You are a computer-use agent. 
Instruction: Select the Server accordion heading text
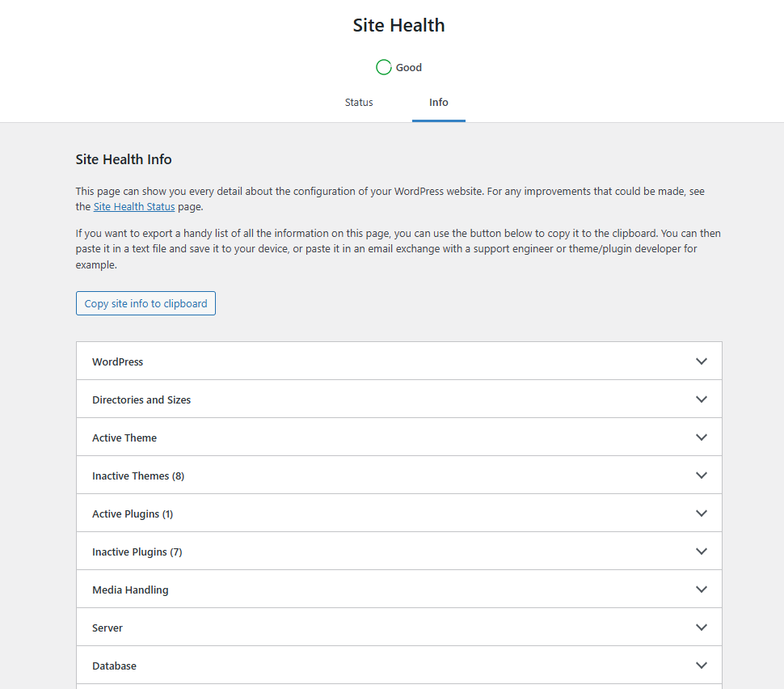point(107,628)
